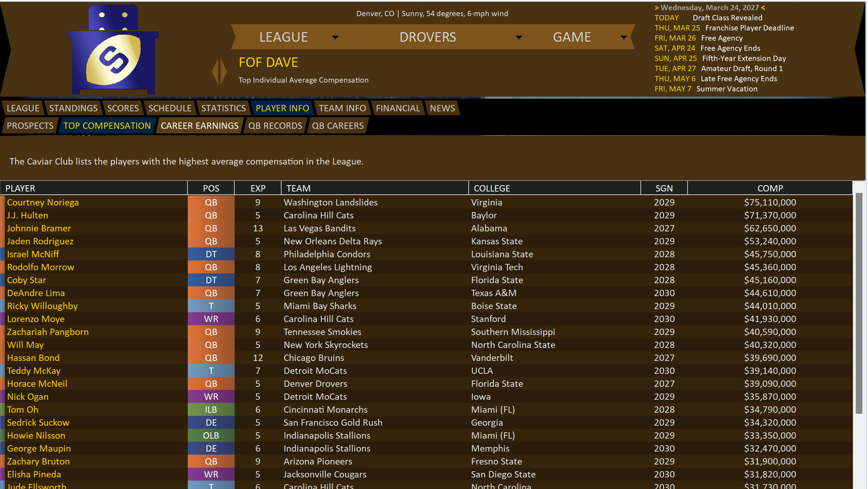
Task: Open player Courtney Noriega
Action: pos(43,202)
